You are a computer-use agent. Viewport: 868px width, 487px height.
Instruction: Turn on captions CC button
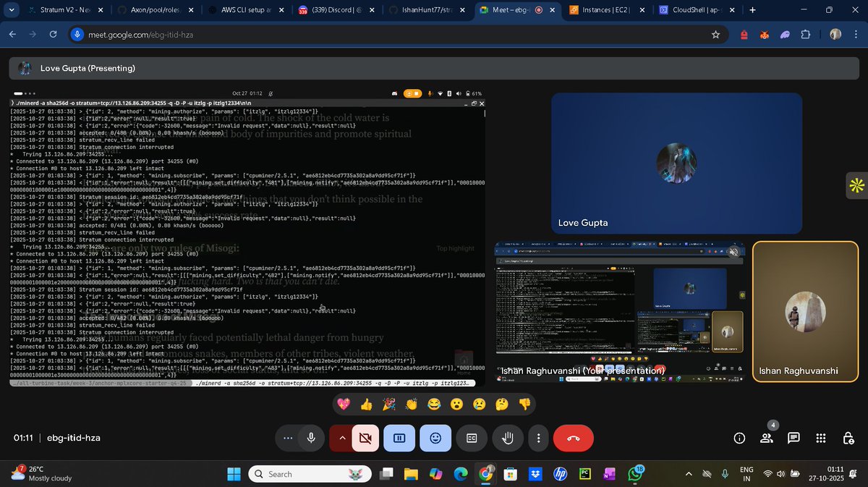(472, 438)
